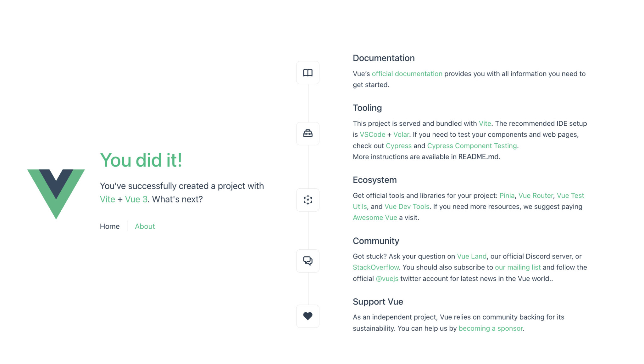The width and height of the screenshot is (644, 364).
Task: Click the becoming a sponsor link
Action: 491,328
